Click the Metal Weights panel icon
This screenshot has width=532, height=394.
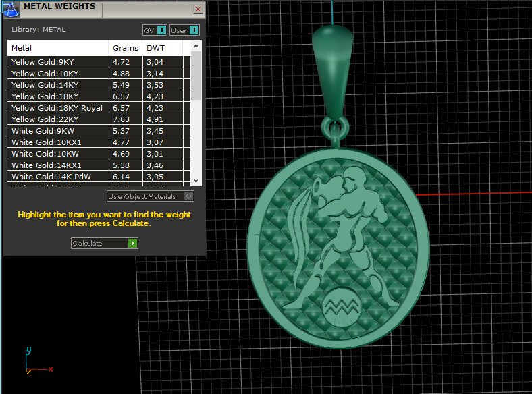tap(11, 9)
